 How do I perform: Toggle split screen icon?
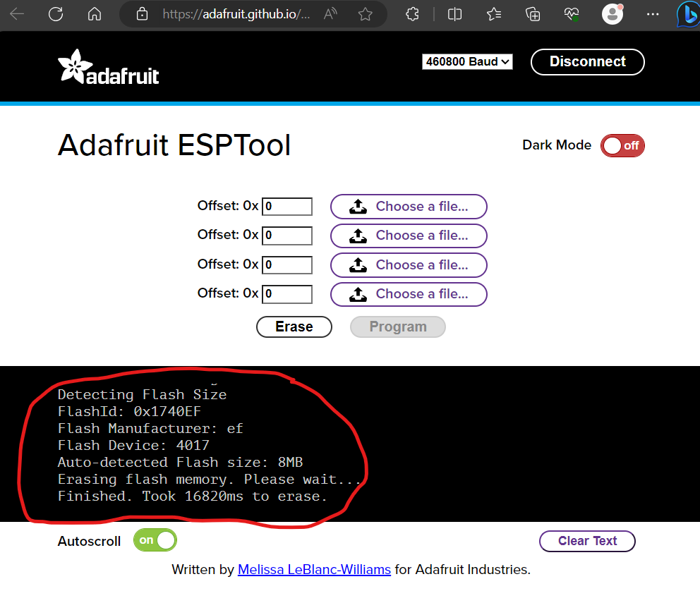tap(454, 14)
